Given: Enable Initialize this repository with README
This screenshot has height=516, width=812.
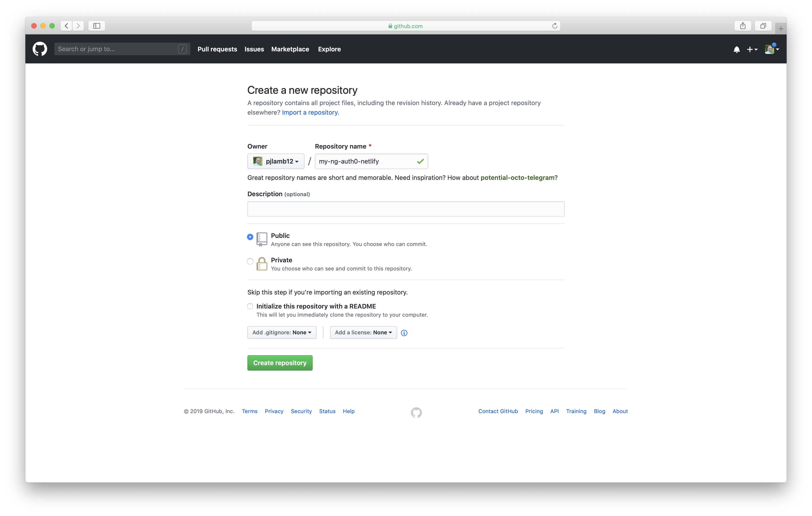Looking at the screenshot, I should 250,306.
